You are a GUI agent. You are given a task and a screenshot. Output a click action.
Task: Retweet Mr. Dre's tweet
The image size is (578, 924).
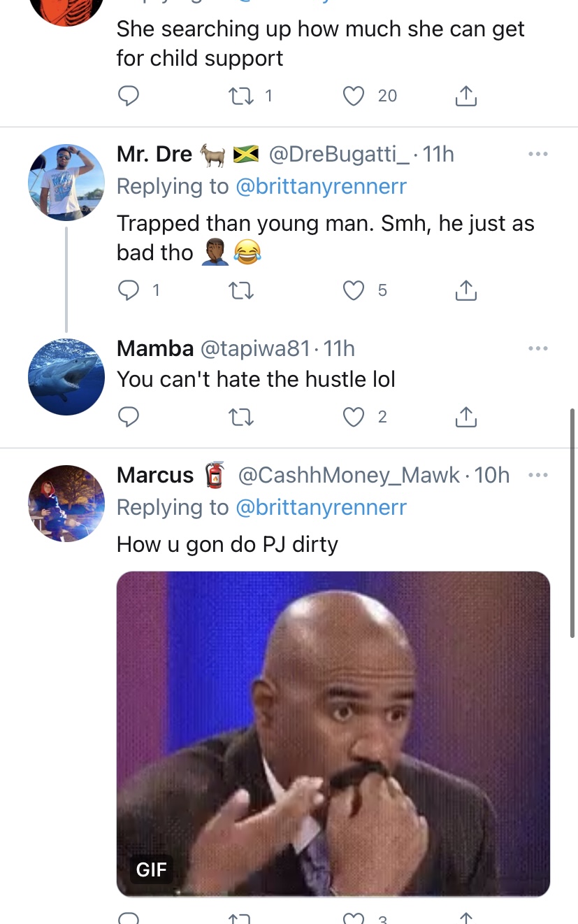tap(241, 290)
